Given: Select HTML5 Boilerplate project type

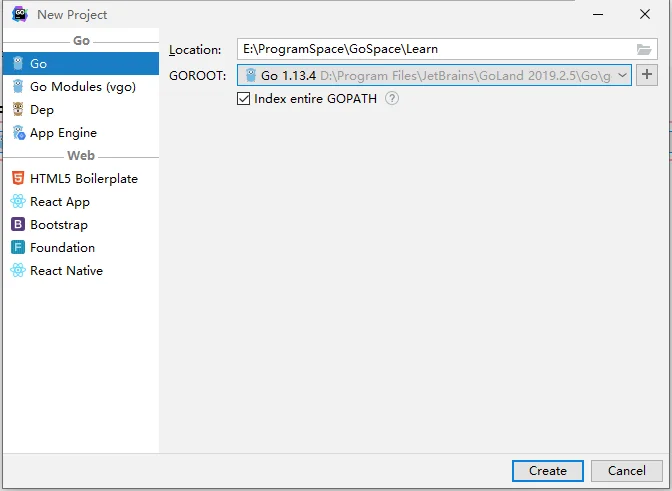Looking at the screenshot, I should (x=81, y=178).
